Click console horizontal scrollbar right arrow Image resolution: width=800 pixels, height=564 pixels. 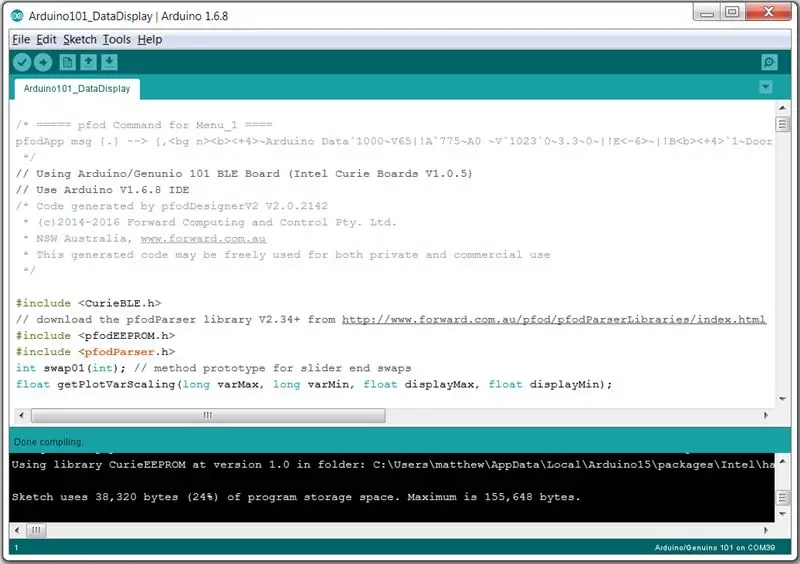pyautogui.click(x=765, y=530)
